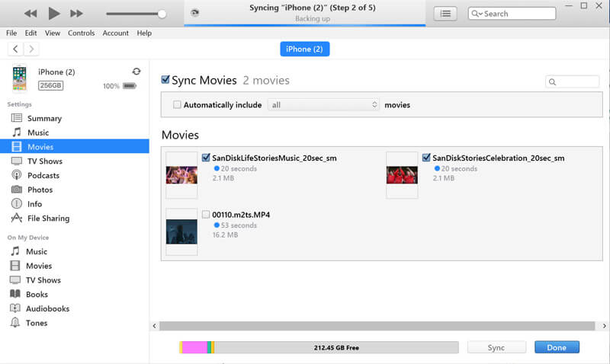Screen dimensions: 610x364
Task: Click the TV Shows monitor icon under Settings
Action: (16, 161)
